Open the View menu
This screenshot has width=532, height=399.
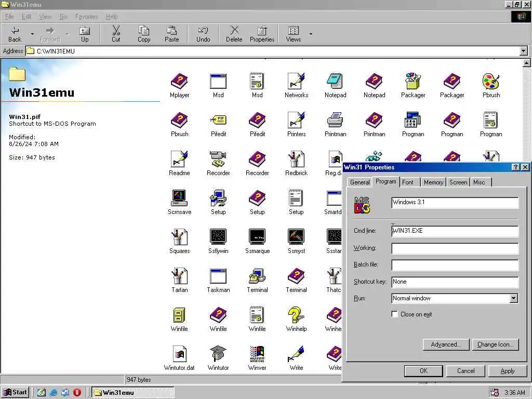(x=45, y=17)
